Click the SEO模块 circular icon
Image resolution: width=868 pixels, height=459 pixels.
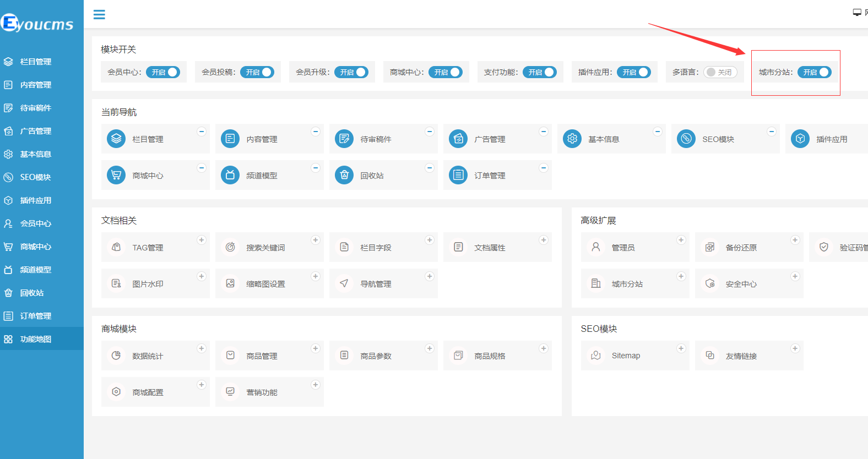(686, 139)
